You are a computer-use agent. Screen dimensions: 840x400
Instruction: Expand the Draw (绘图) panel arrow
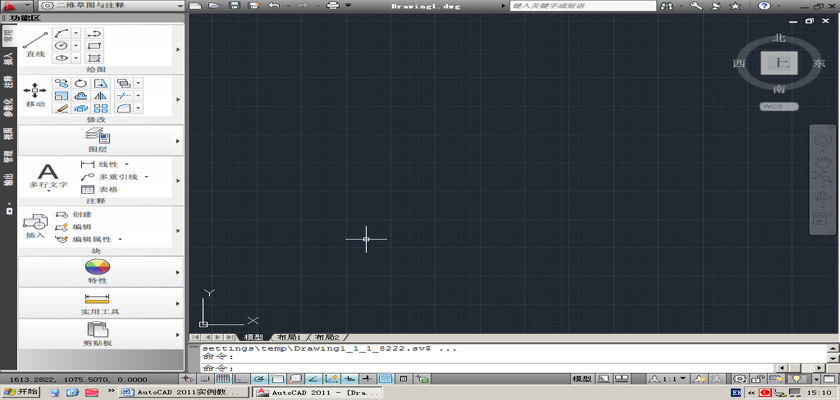tap(178, 49)
